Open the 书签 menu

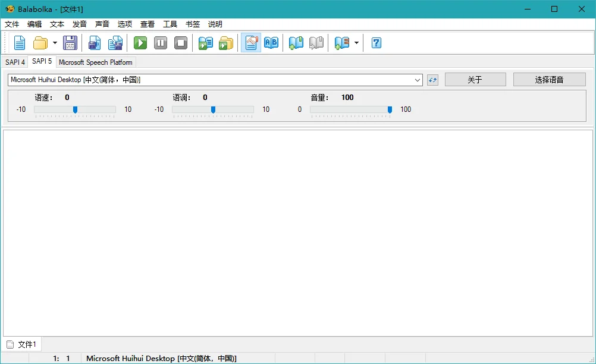coord(193,24)
